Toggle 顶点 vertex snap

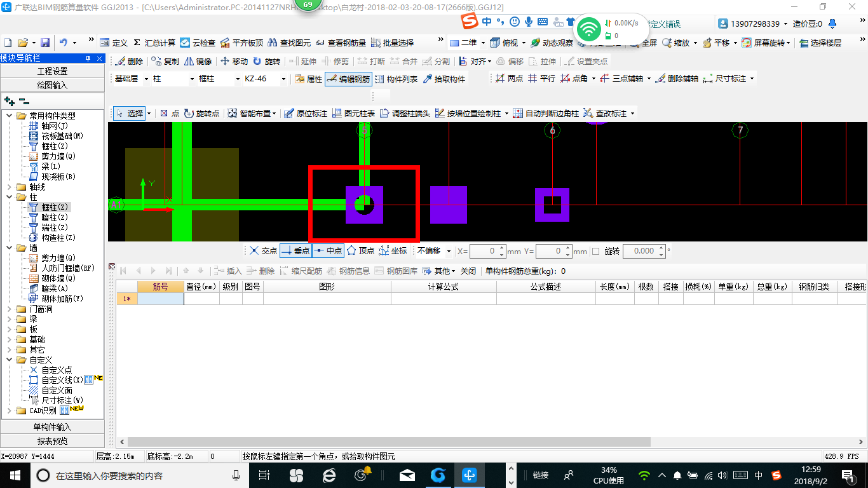point(360,251)
